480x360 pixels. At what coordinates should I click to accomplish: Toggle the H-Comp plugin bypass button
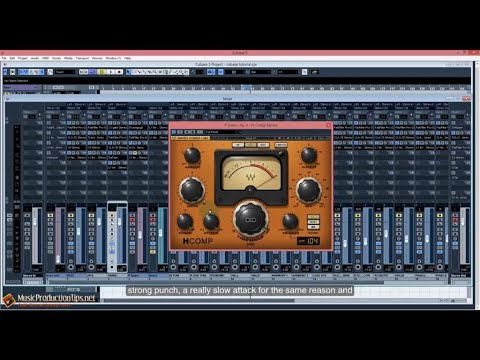(180, 132)
